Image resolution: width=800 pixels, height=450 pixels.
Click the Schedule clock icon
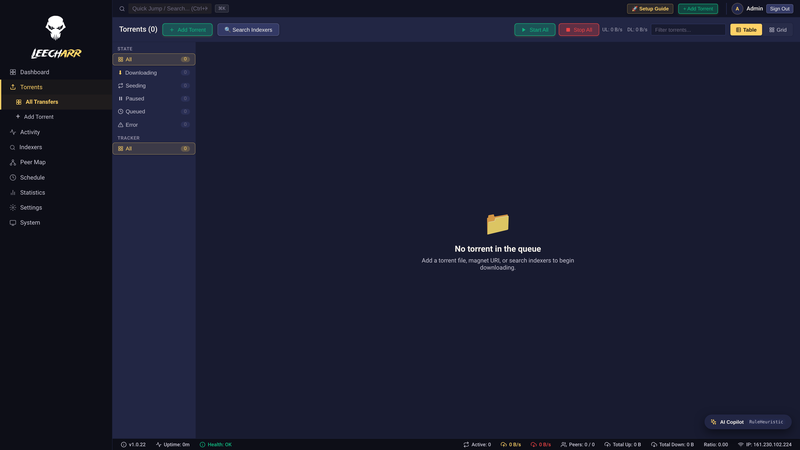pyautogui.click(x=13, y=178)
